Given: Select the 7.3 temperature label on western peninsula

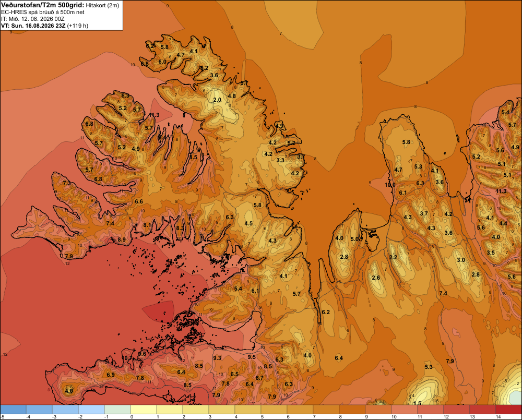Looking at the screenshot, I should point(67,183).
